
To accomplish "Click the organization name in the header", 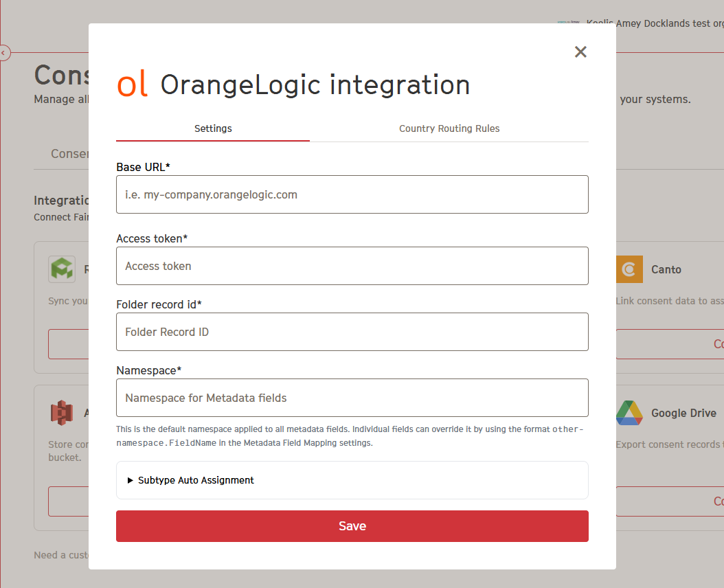I will coord(655,23).
